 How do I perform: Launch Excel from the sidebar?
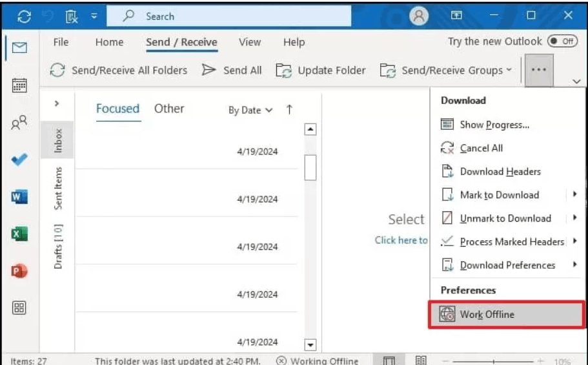(x=19, y=234)
